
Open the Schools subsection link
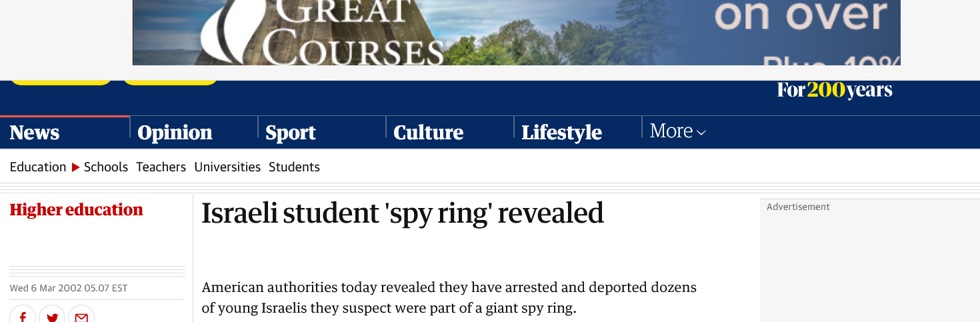[106, 167]
